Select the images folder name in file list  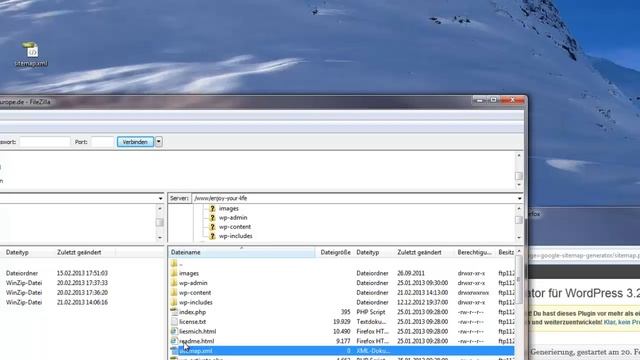tap(189, 273)
